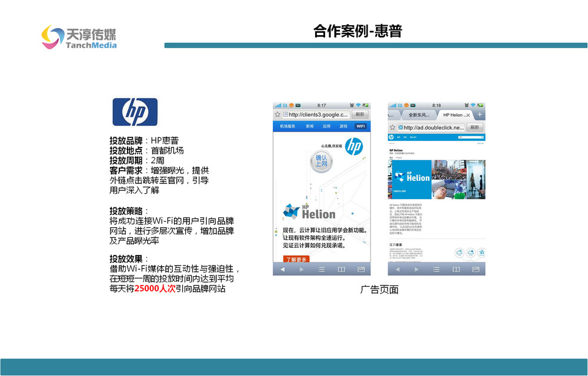Click the slide title 合作案例-惠普
Viewport: 588px width, 376px height.
(x=358, y=31)
